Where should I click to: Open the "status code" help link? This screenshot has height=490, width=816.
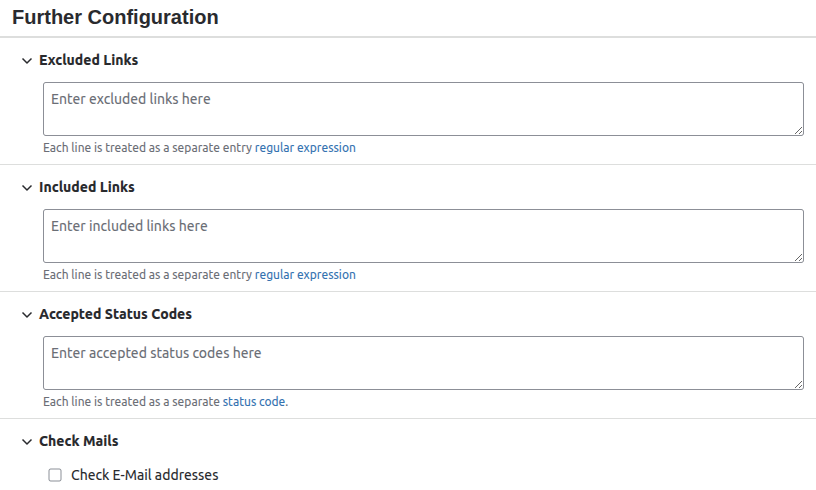[x=254, y=402]
